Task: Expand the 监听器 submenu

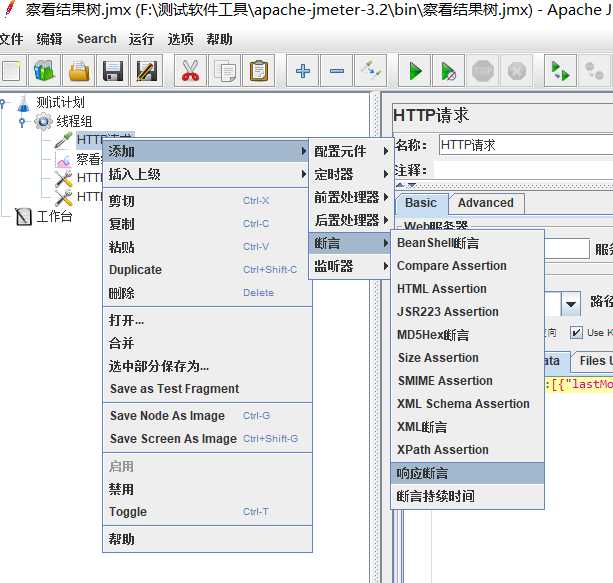Action: click(351, 266)
